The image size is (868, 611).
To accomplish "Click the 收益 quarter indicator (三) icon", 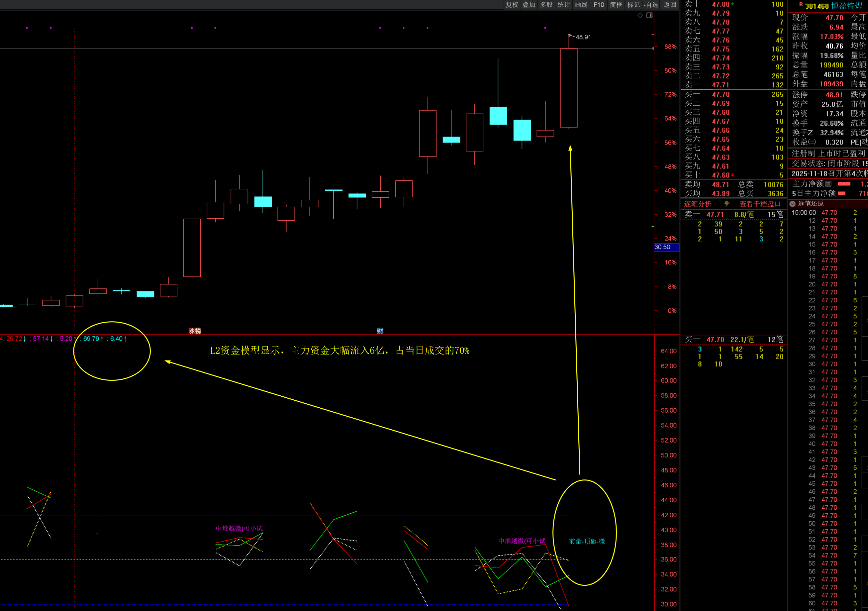I will 812,142.
